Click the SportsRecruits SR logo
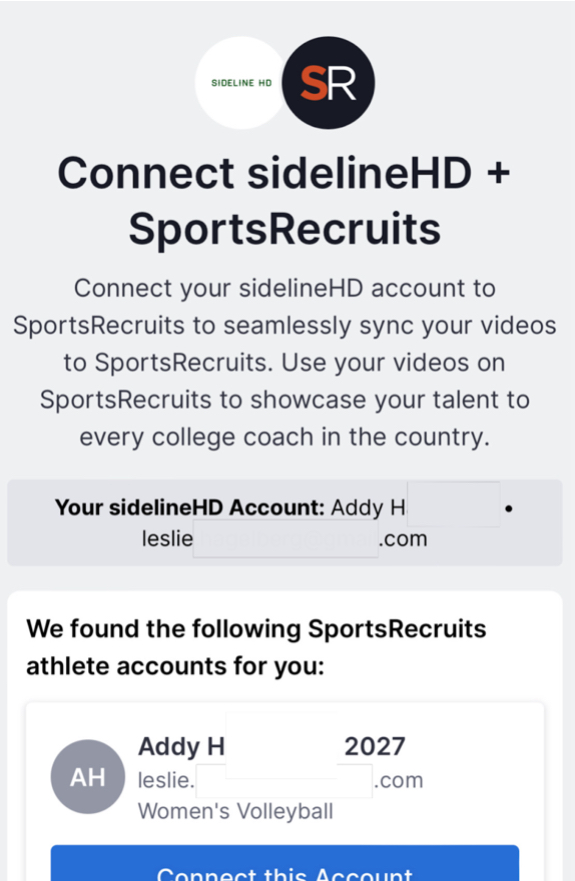This screenshot has height=881, width=575. (328, 83)
